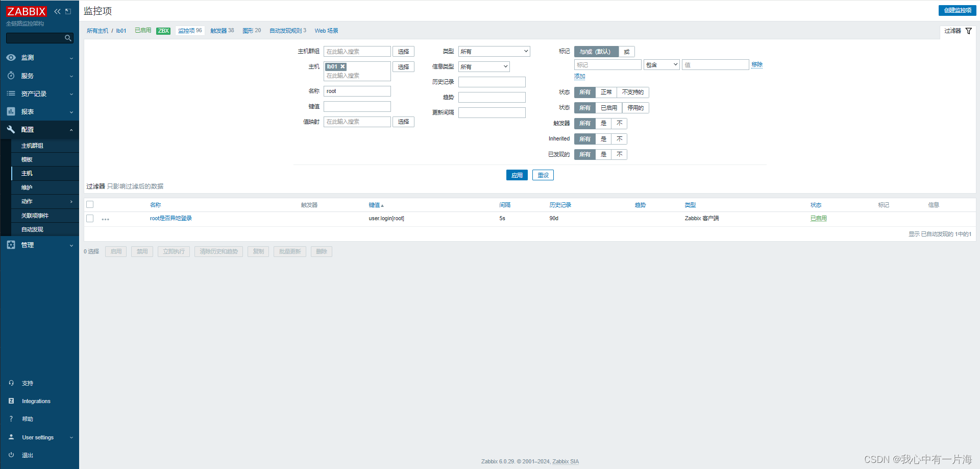Open Reports menu chart icon
980x469 pixels.
click(11, 111)
